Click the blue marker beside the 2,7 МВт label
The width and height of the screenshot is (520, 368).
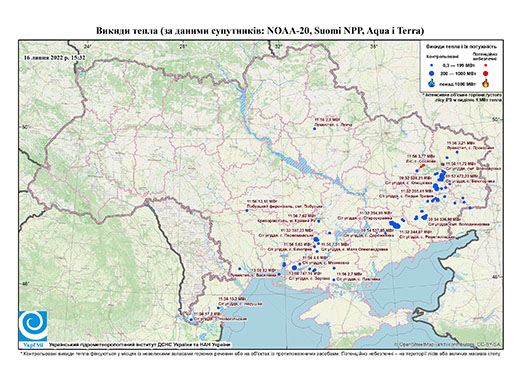tap(334, 280)
